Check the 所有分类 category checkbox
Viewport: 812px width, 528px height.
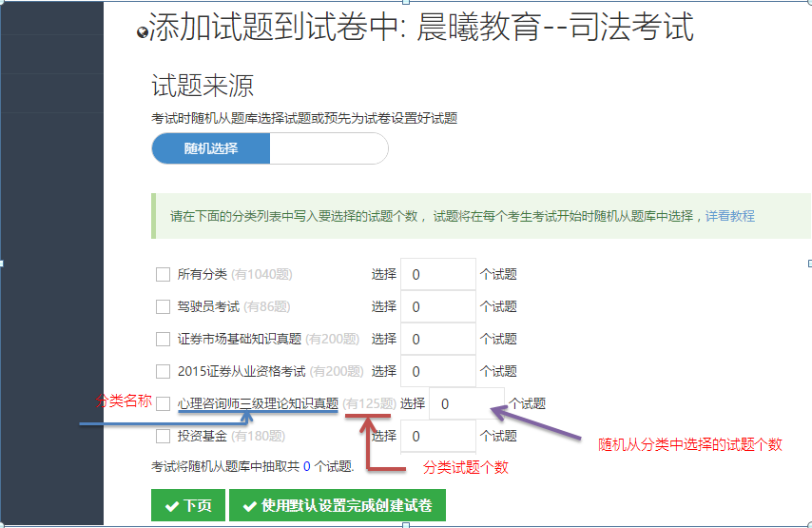pyautogui.click(x=164, y=274)
